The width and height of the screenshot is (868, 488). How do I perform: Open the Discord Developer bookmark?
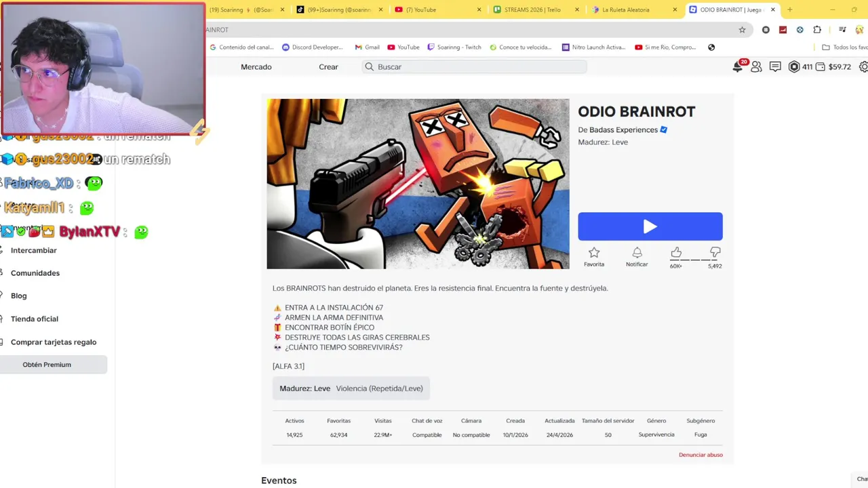313,47
